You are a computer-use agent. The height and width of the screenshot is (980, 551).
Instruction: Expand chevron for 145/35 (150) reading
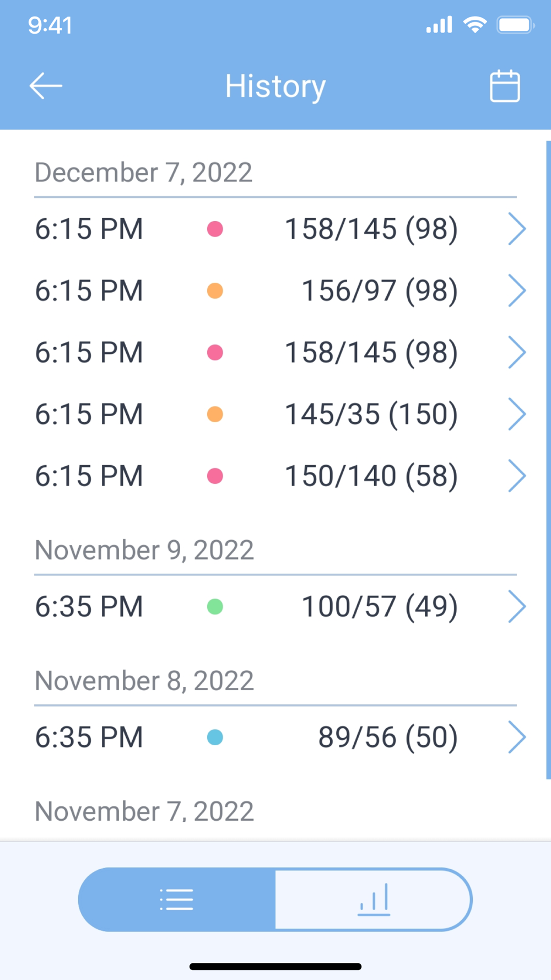[x=517, y=414]
